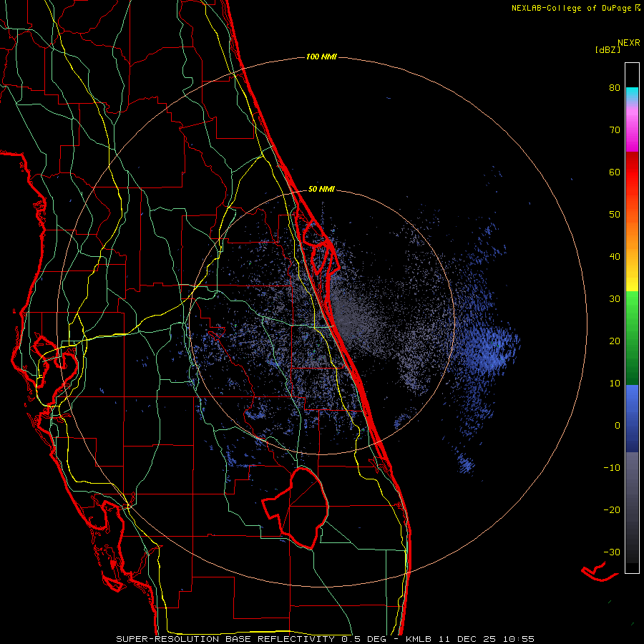Click the -20 dBZ scale label
This screenshot has width=644, height=644.
pyautogui.click(x=612, y=509)
